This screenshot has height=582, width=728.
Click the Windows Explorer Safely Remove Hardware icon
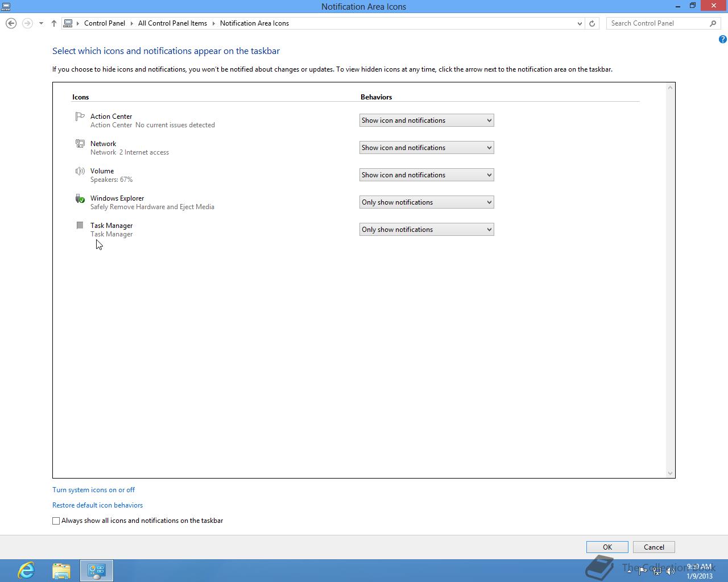[80, 198]
